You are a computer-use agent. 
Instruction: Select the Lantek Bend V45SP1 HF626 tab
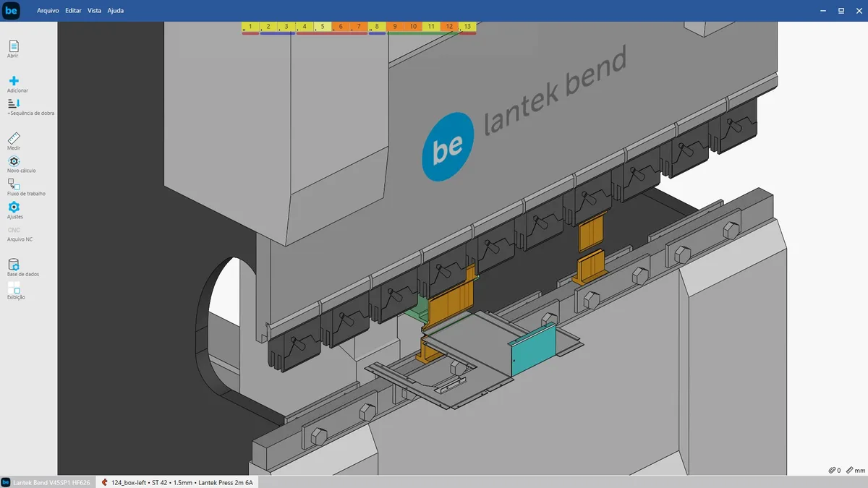[47, 482]
